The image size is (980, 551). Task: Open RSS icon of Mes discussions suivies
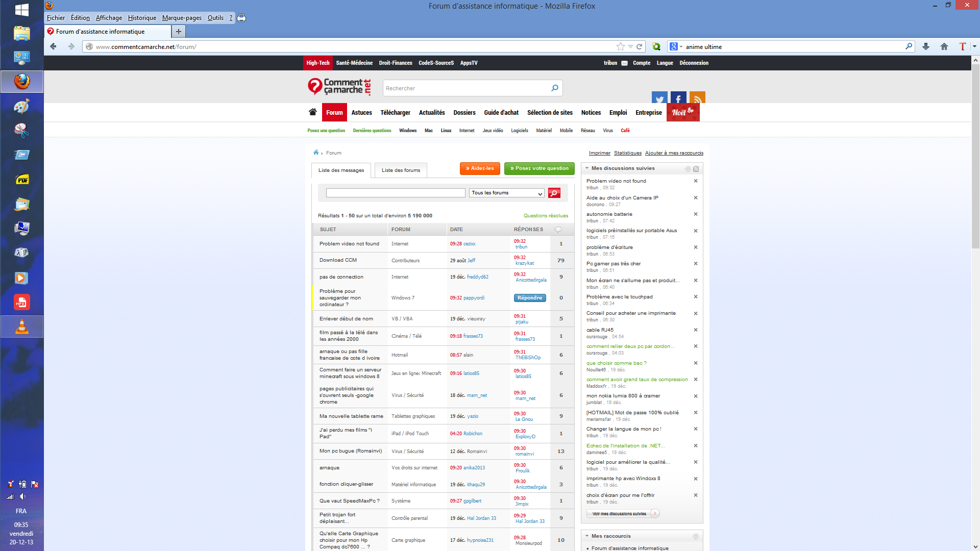coord(696,169)
